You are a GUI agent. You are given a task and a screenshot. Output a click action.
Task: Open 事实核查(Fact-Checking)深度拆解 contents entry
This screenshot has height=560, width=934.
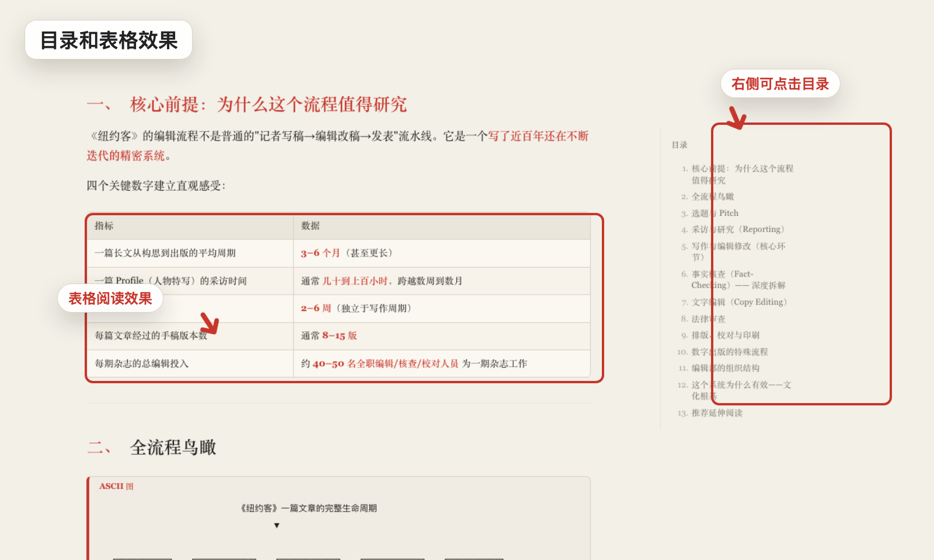(738, 279)
